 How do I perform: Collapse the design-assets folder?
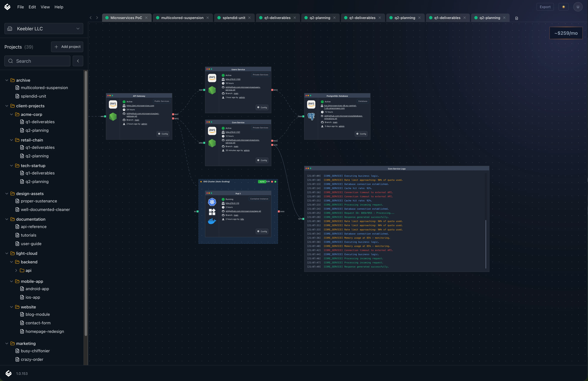(x=7, y=194)
